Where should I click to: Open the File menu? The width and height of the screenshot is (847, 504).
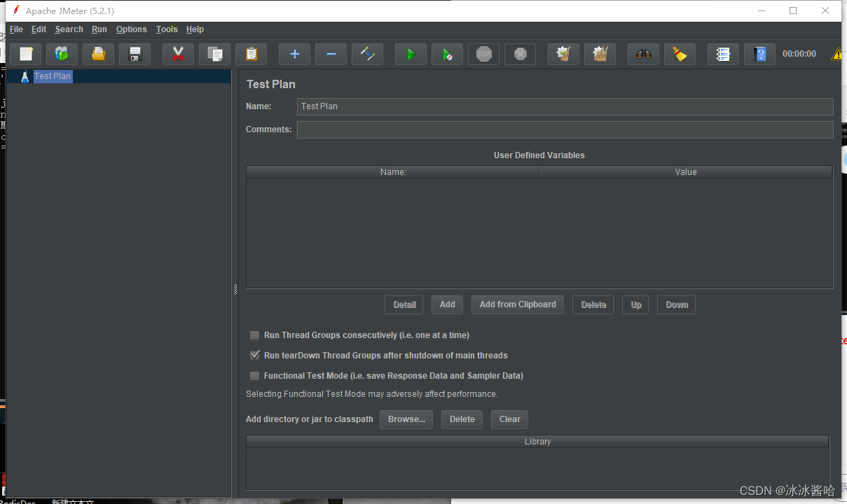point(16,29)
